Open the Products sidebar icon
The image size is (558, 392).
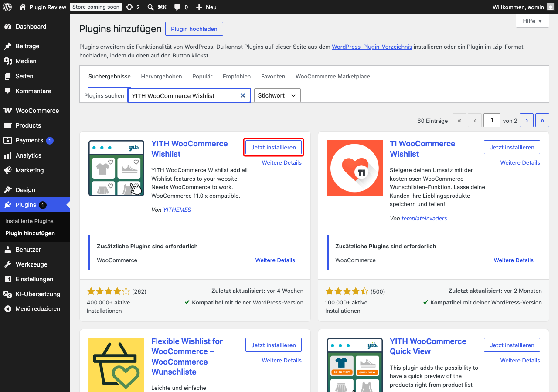click(8, 125)
